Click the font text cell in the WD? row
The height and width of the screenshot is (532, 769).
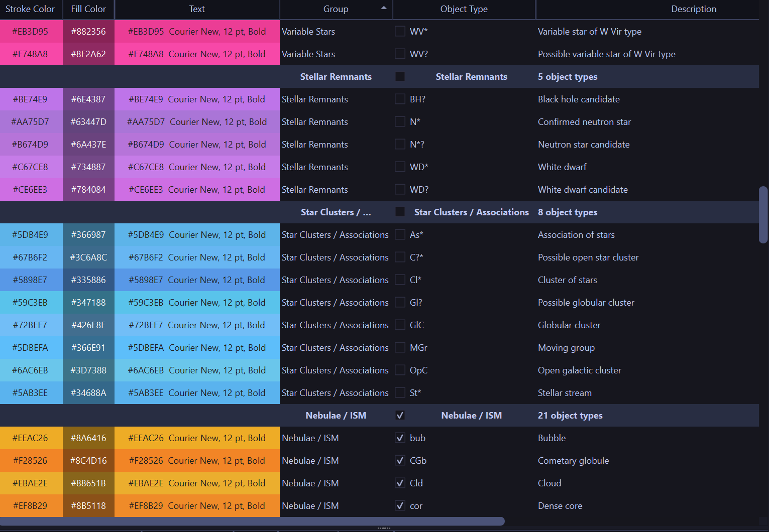[197, 189]
